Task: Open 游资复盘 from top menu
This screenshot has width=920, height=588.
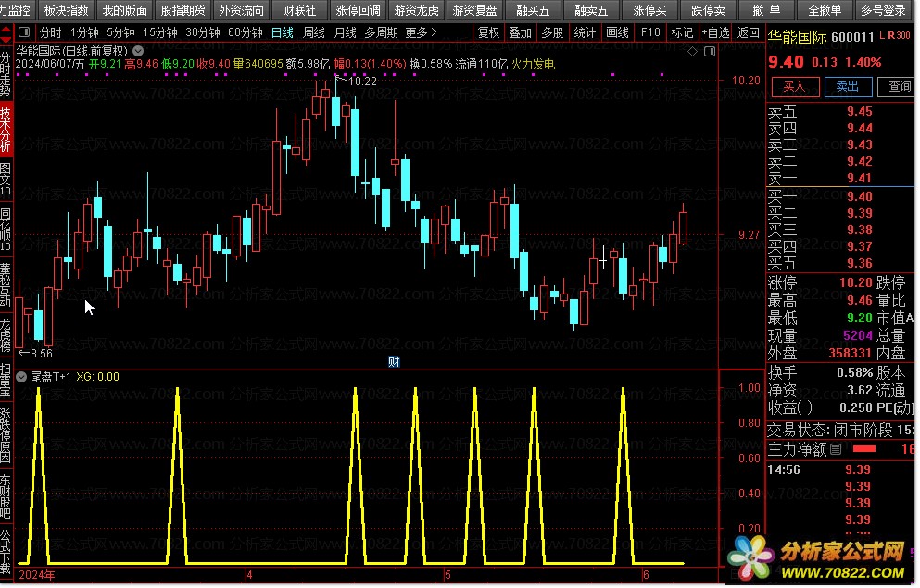Action: 474,10
